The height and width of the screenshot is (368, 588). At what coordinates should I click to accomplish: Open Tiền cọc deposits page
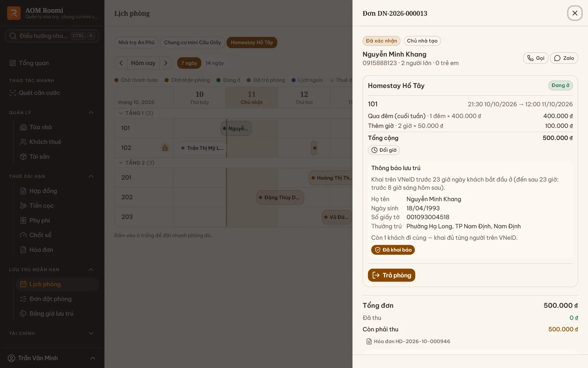coord(57,205)
